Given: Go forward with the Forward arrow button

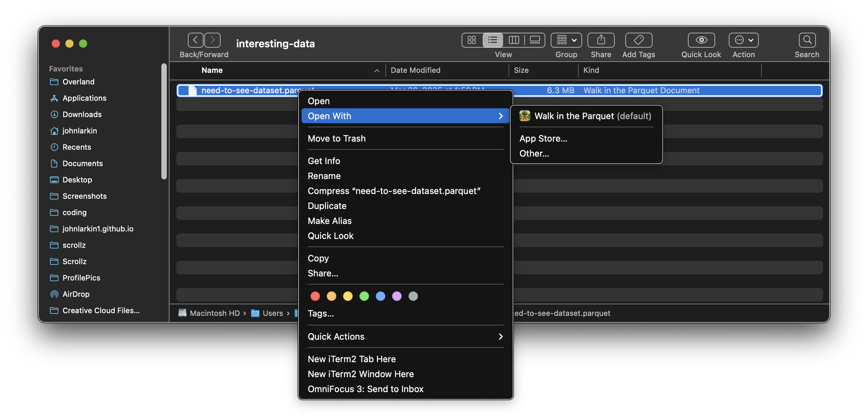Looking at the screenshot, I should [x=212, y=40].
